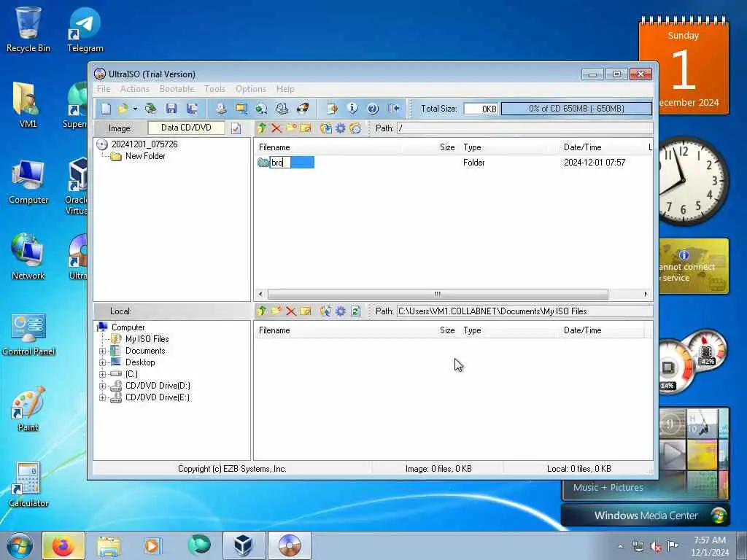Select My ISO Files in the local tree
The width and height of the screenshot is (747, 560).
pyautogui.click(x=147, y=339)
